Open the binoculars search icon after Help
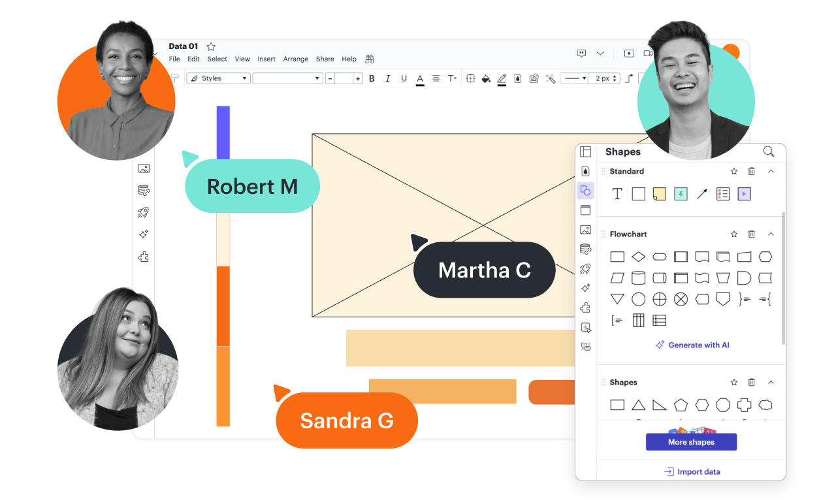This screenshot has height=504, width=836. tap(370, 59)
